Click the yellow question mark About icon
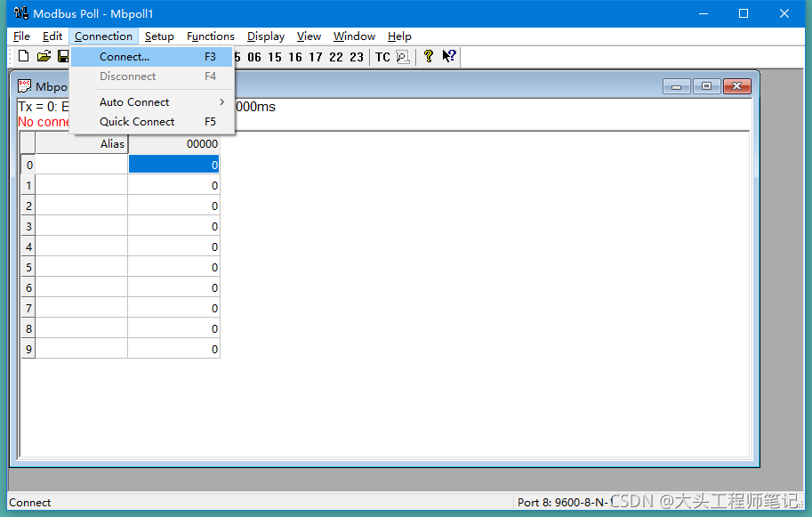812x517 pixels. coord(429,56)
